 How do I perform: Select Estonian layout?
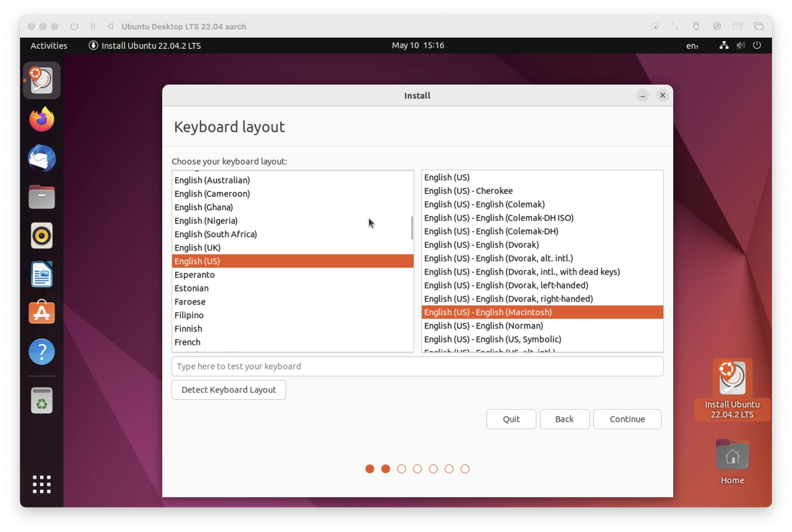point(293,288)
